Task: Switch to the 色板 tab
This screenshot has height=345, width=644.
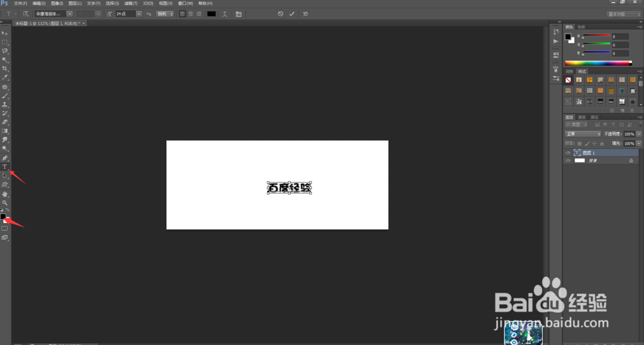Action: [x=581, y=27]
